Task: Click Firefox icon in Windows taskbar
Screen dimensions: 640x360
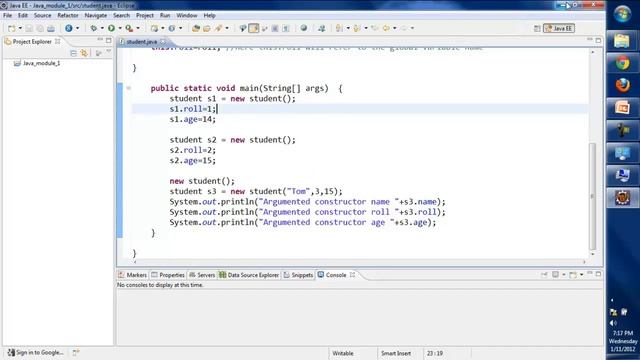Action: 622,85
